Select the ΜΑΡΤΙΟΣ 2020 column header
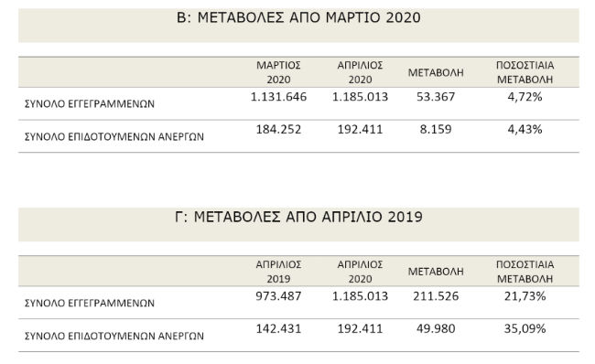 [278, 72]
